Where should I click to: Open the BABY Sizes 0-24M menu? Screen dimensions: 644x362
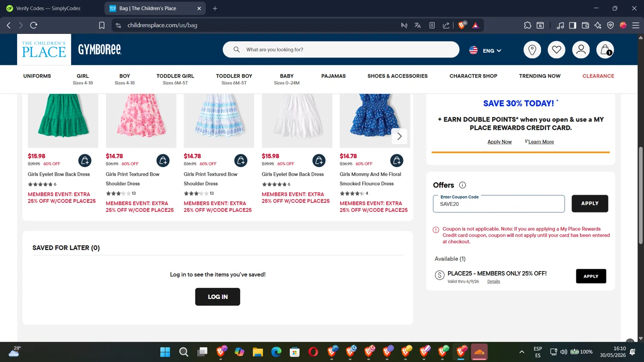(x=287, y=79)
